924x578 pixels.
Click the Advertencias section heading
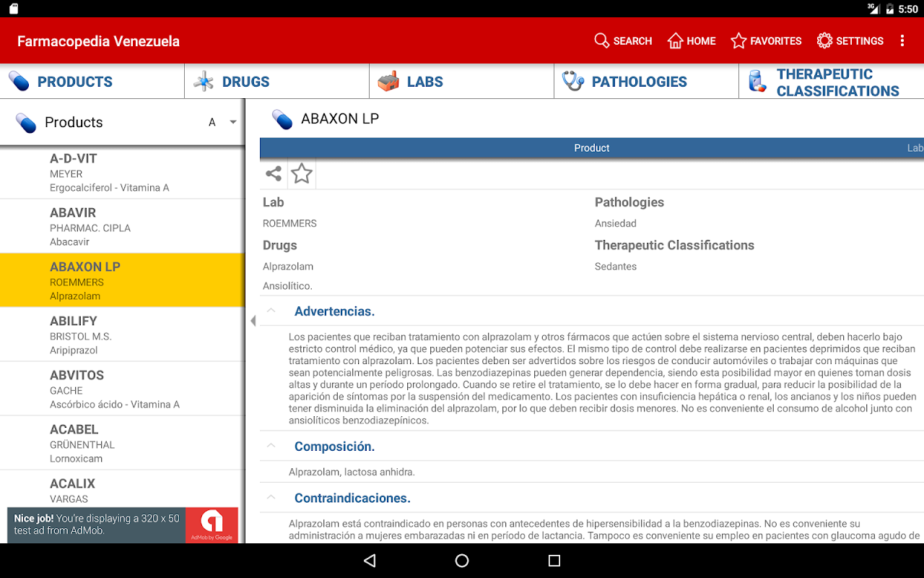tap(334, 311)
